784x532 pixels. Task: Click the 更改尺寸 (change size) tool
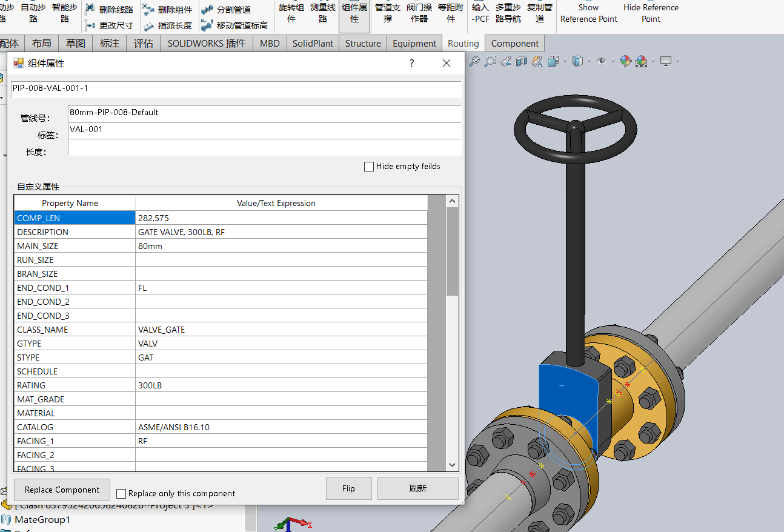tap(109, 25)
